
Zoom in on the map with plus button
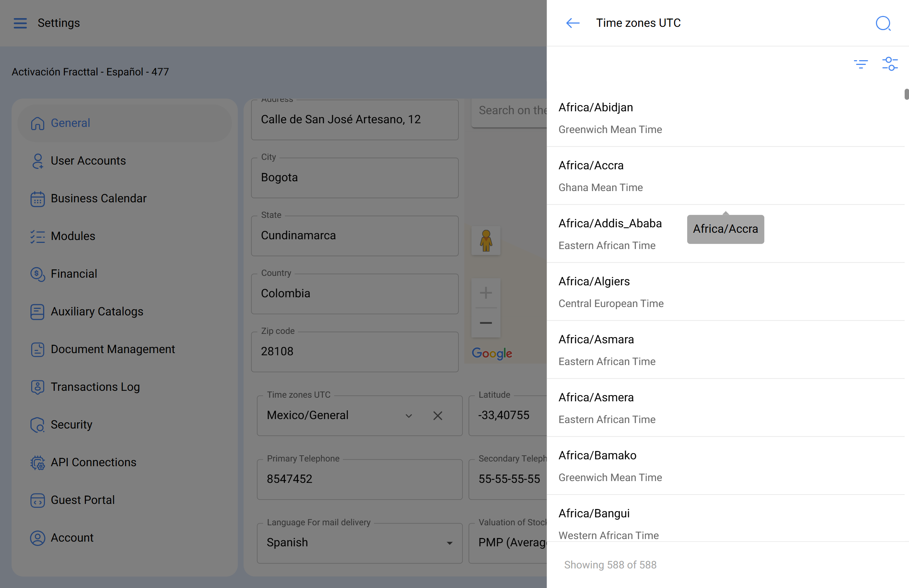(486, 293)
